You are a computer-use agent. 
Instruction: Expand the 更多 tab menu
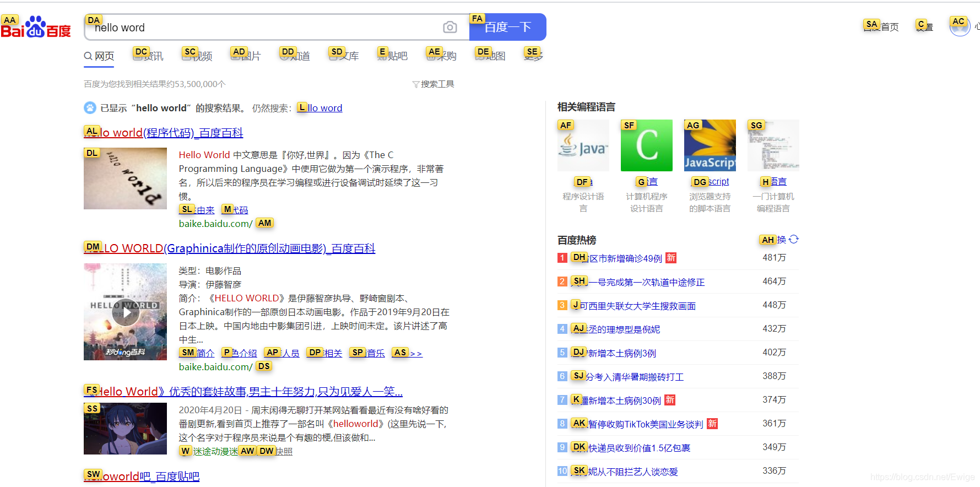(x=533, y=56)
